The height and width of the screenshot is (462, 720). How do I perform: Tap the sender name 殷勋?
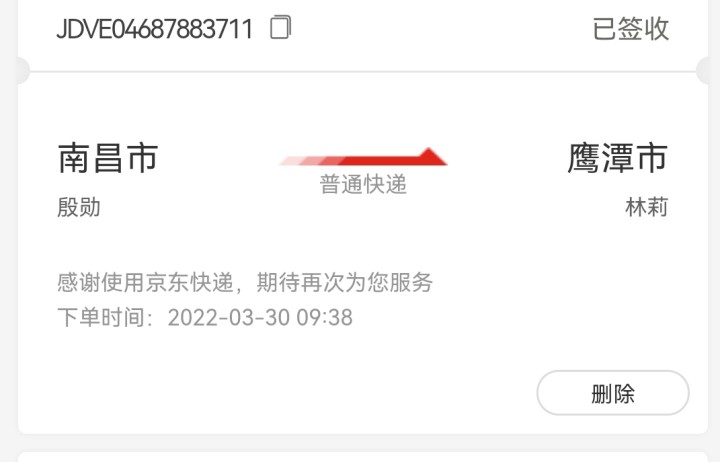[x=79, y=207]
